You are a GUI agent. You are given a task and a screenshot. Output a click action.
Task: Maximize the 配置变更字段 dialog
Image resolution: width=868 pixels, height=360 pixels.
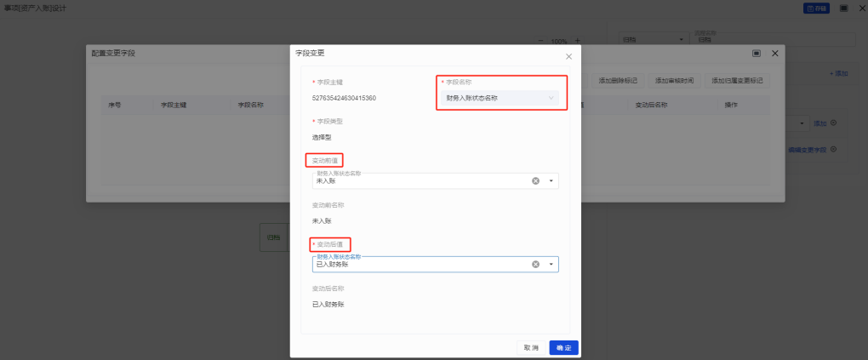tap(756, 54)
